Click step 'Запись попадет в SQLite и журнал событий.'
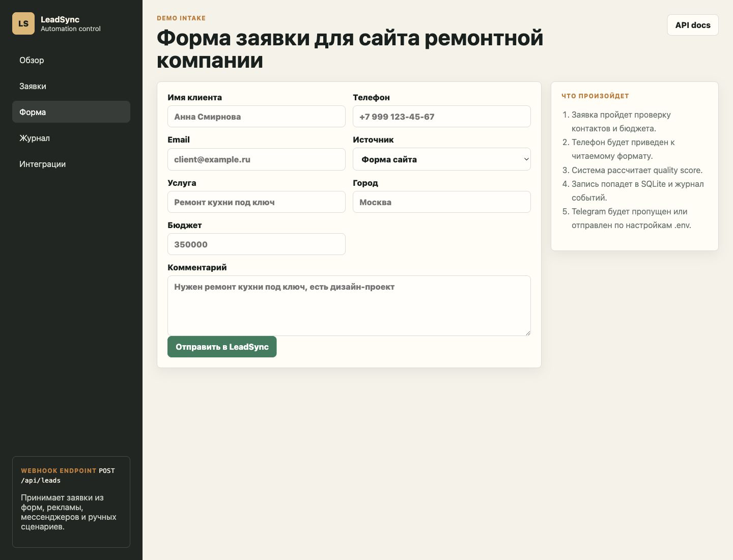 [x=638, y=191]
